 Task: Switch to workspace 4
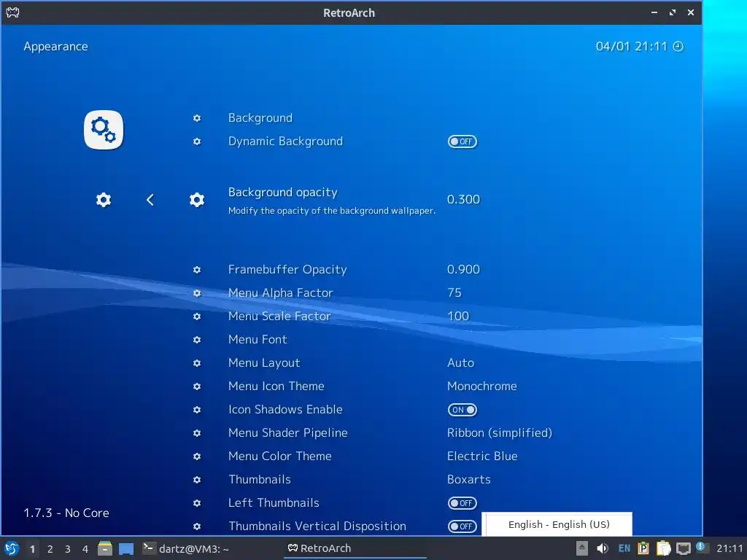click(85, 549)
